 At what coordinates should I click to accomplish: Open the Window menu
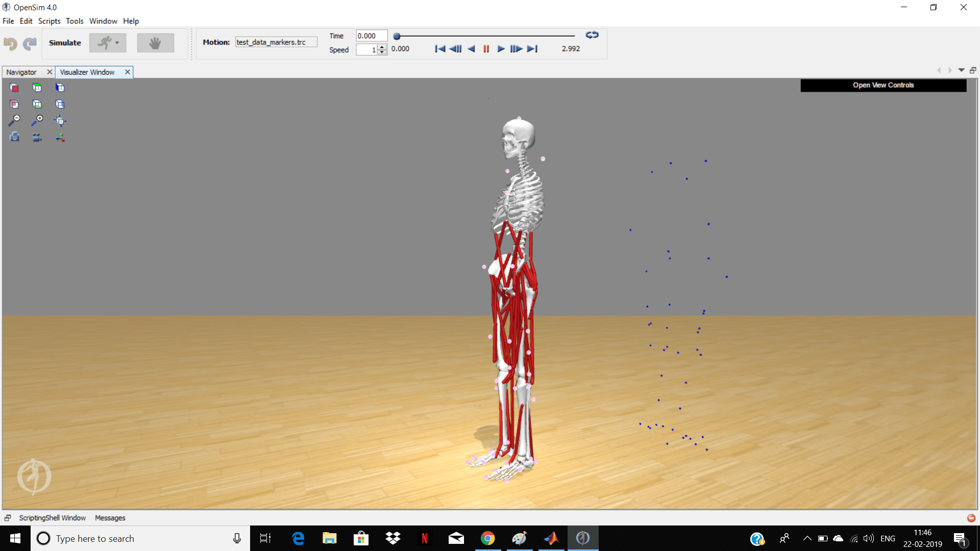103,21
